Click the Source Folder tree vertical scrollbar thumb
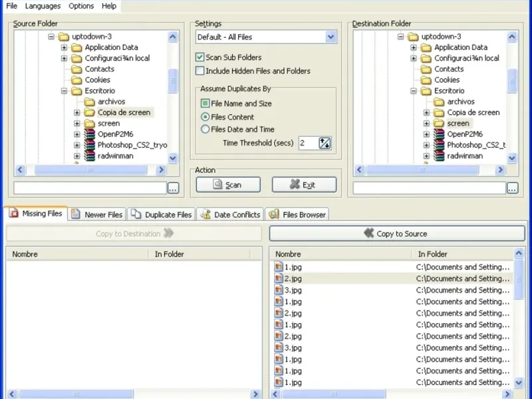The image size is (532, 399). (173, 80)
